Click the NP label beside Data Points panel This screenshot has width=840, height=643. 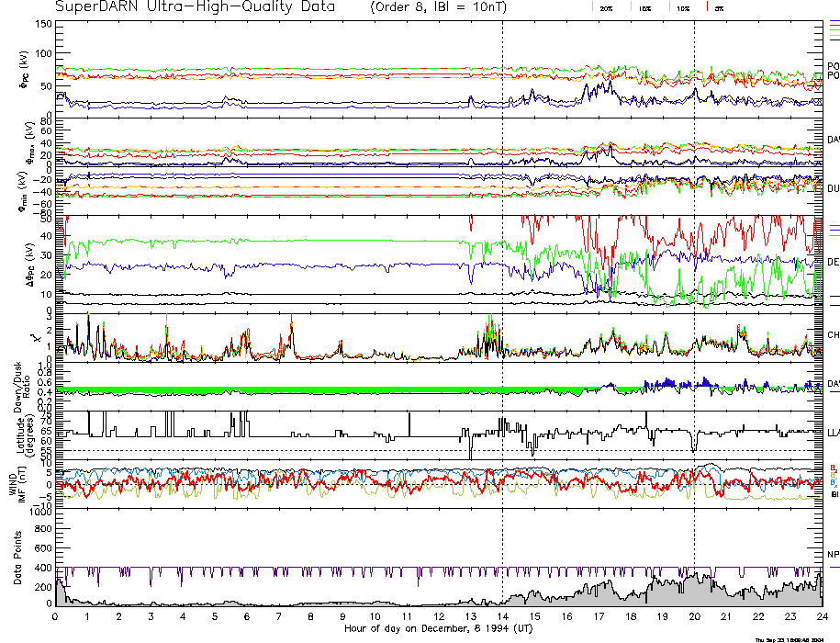click(x=833, y=554)
